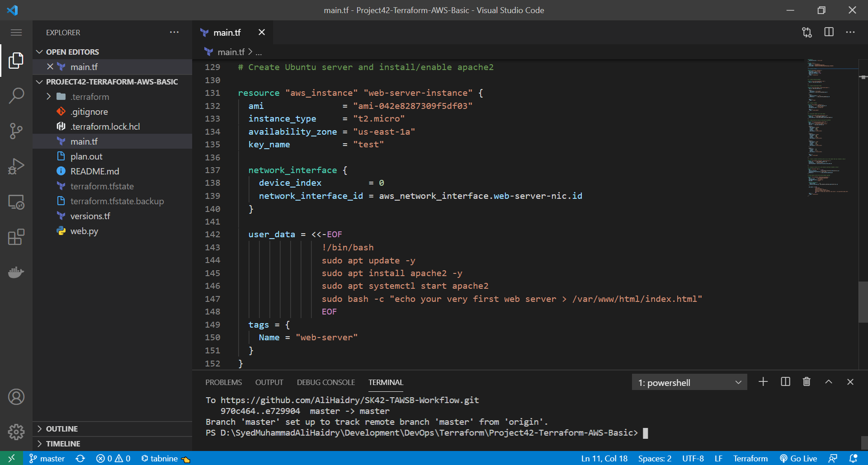Select main.tf in project file tree
The height and width of the screenshot is (465, 868).
pyautogui.click(x=112, y=141)
